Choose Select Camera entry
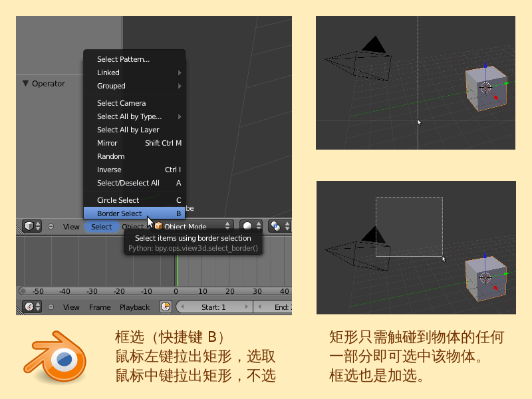The height and width of the screenshot is (399, 532). (x=134, y=103)
